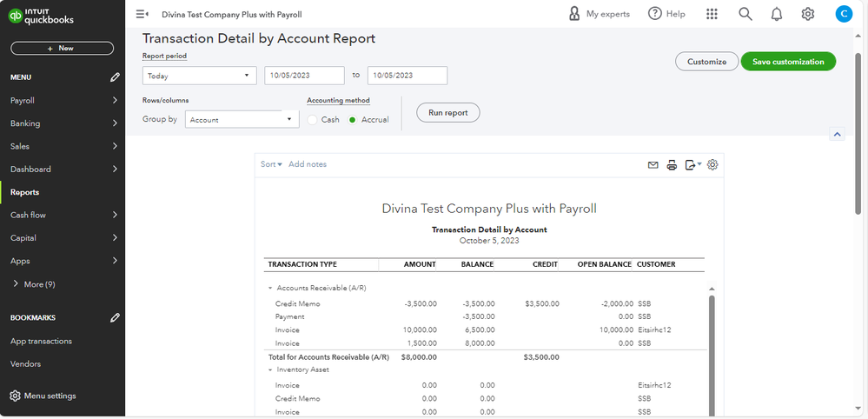This screenshot has height=419, width=868.
Task: Click the end date field after 'to'
Action: [407, 76]
